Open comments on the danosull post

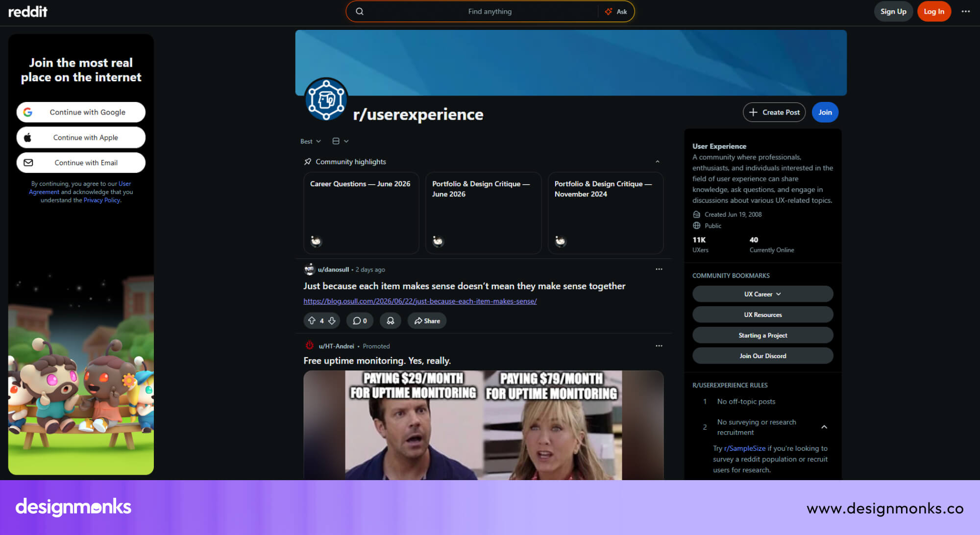tap(360, 320)
